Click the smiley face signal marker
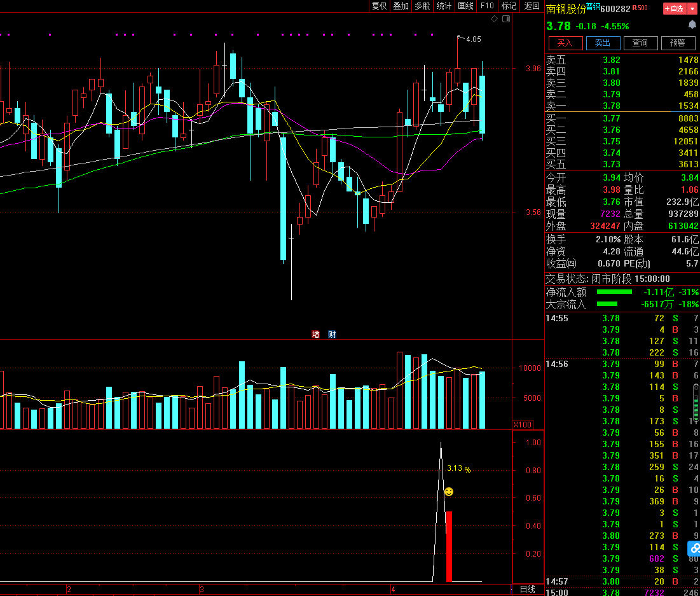This screenshot has height=596, width=700. (x=449, y=492)
